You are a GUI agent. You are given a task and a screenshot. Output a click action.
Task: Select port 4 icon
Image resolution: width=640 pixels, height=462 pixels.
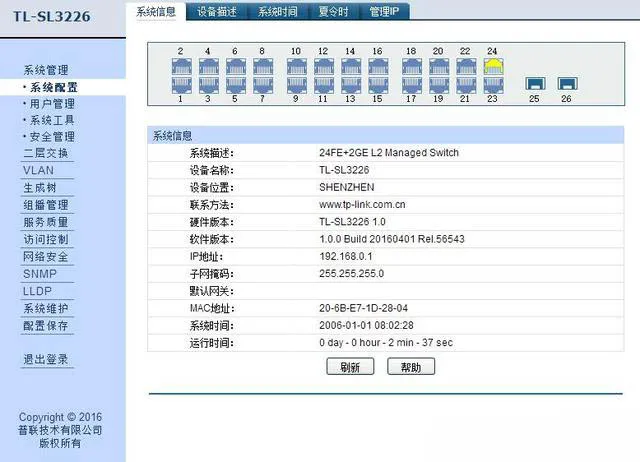[209, 66]
